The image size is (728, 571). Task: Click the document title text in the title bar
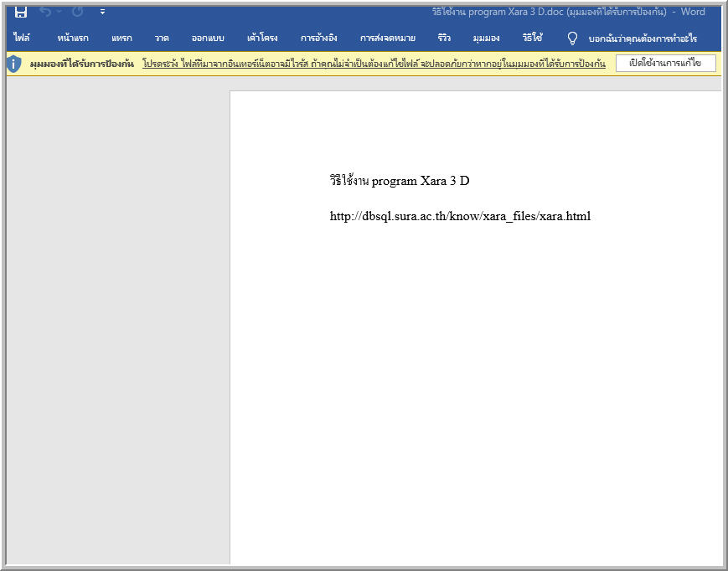coord(568,12)
